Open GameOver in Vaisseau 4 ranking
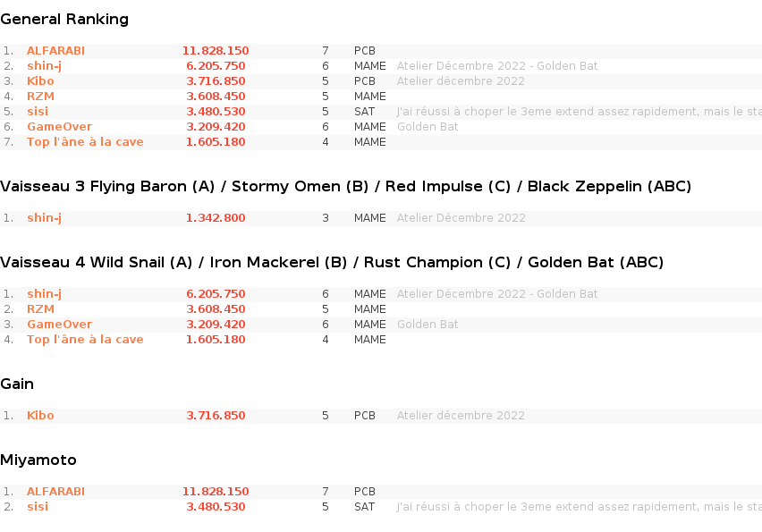 [59, 324]
